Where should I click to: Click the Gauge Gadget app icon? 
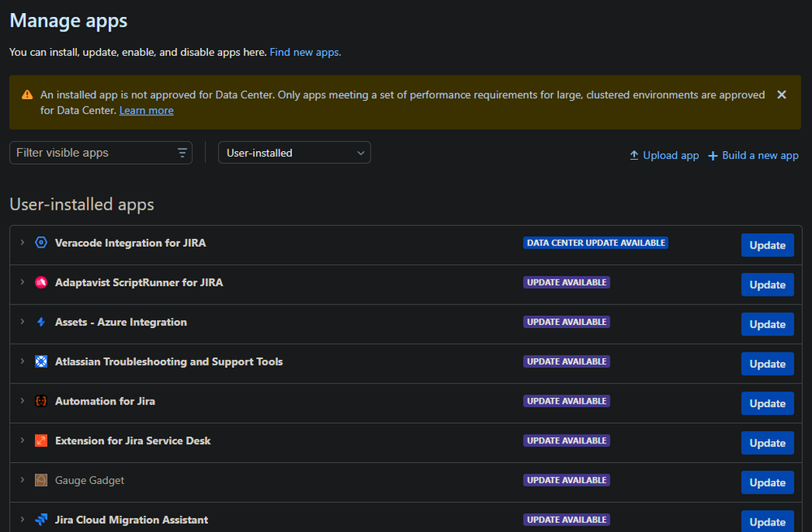coord(41,480)
